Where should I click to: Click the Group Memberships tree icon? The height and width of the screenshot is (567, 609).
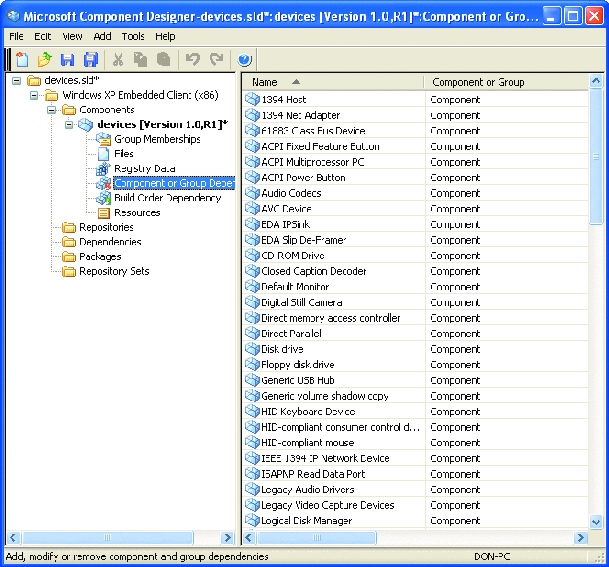tap(103, 139)
